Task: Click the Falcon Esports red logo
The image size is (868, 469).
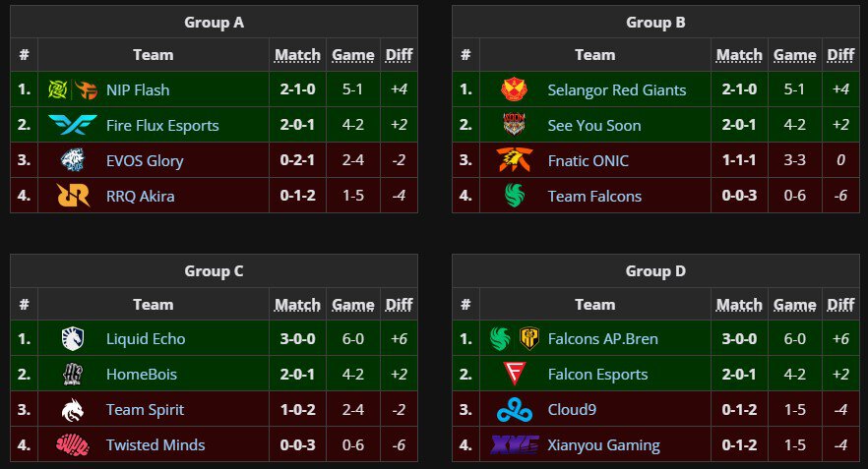Action: click(515, 374)
